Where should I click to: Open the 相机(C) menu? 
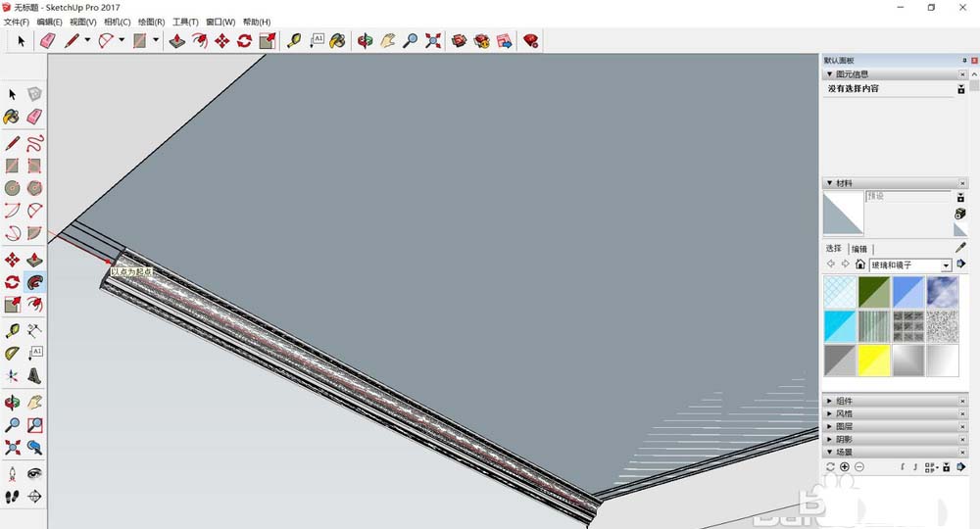coord(118,22)
